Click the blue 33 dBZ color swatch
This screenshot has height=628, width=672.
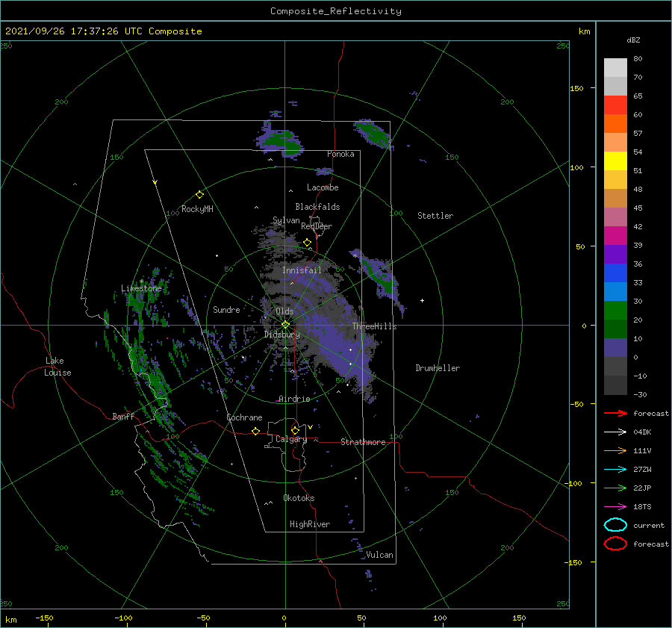click(x=615, y=273)
